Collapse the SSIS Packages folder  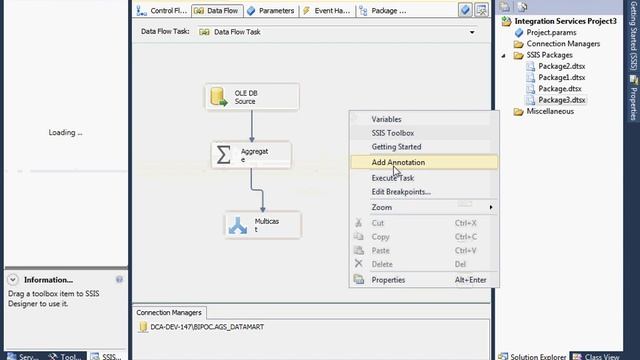(x=503, y=55)
